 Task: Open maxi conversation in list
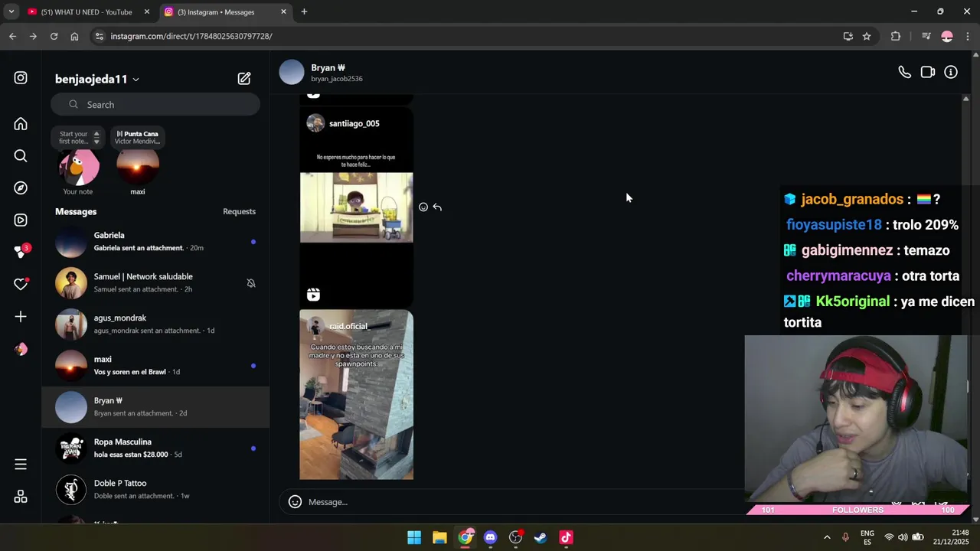click(155, 366)
